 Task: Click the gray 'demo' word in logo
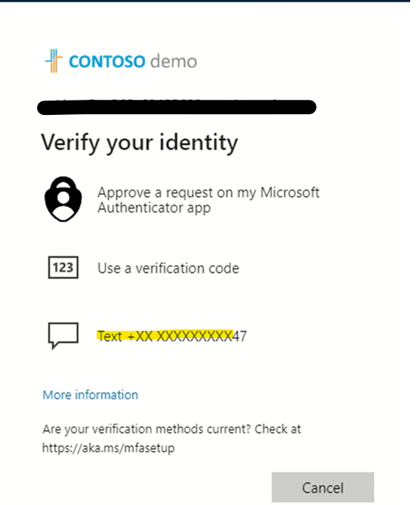[x=174, y=61]
